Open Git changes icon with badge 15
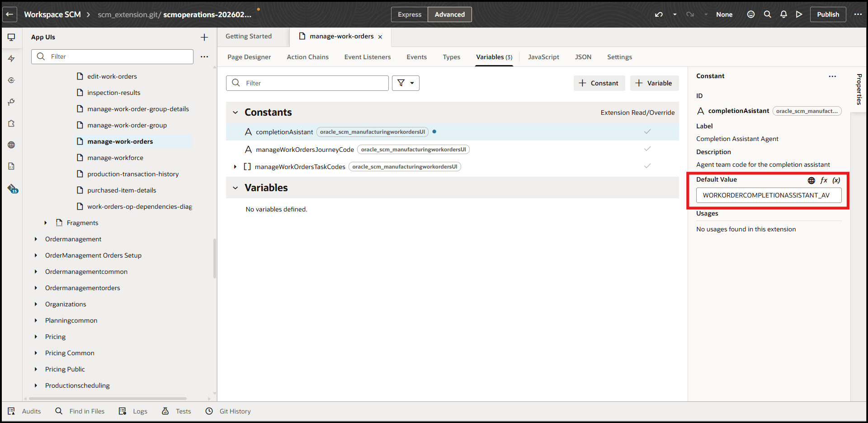The width and height of the screenshot is (868, 423). pos(12,188)
